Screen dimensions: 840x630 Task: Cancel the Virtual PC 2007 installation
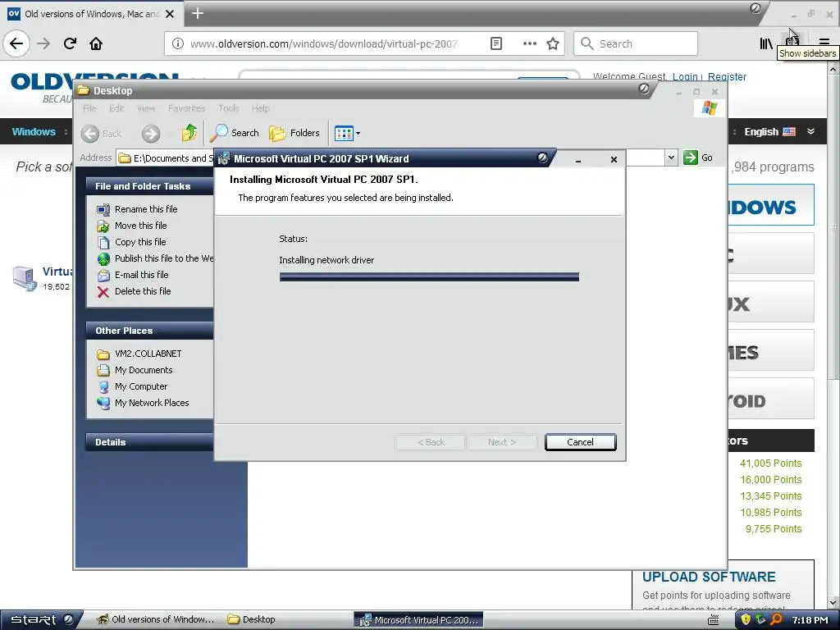point(580,442)
